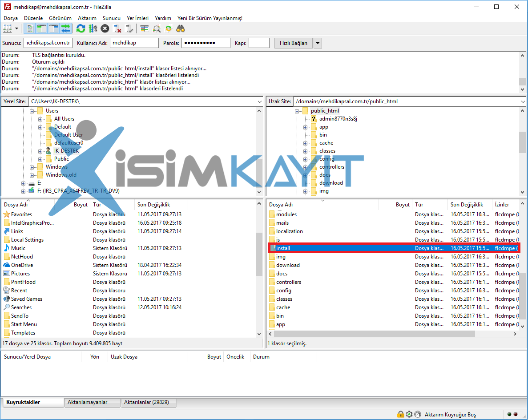
Task: Select remote localization folder row
Action: [394, 231]
